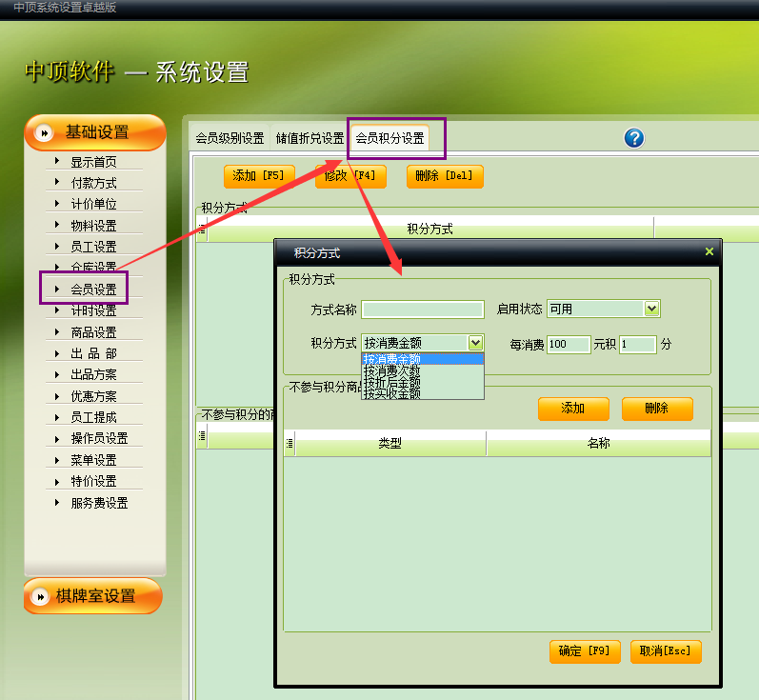This screenshot has width=759, height=700.
Task: Toggle the 积分方式 combo box arrow
Action: 475,343
